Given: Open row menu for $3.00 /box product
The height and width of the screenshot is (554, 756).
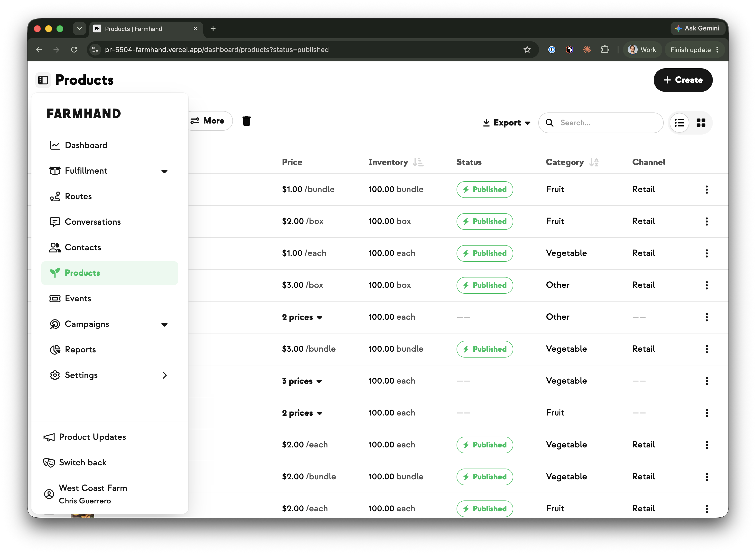Looking at the screenshot, I should click(x=707, y=285).
